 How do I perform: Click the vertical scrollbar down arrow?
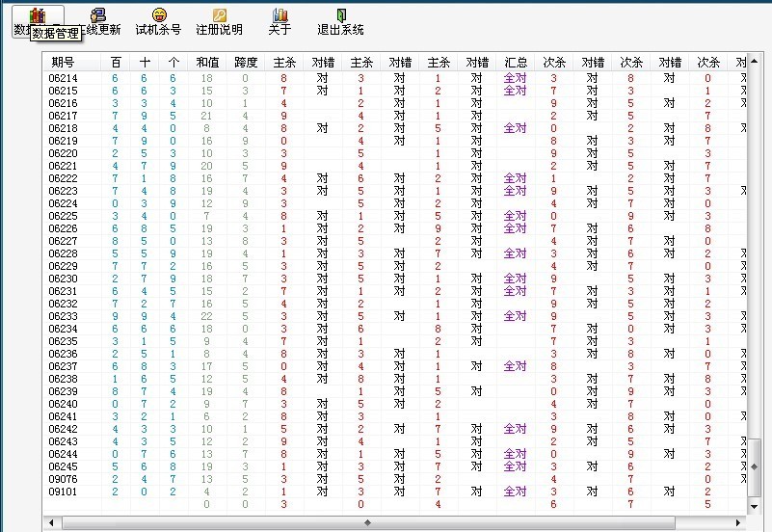click(x=754, y=507)
